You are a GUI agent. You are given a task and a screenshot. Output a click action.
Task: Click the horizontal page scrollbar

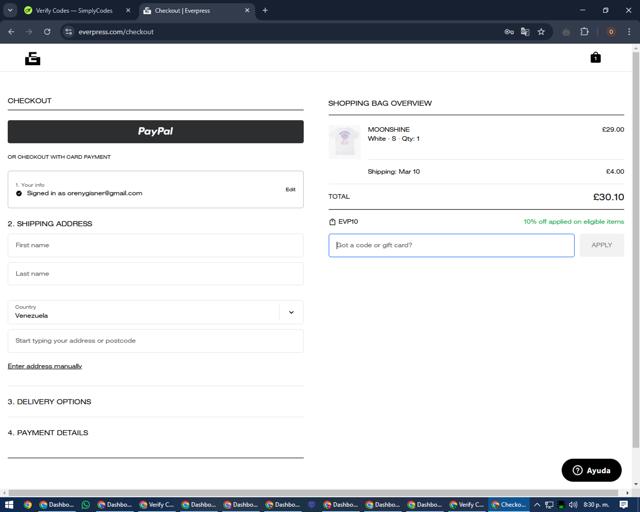pyautogui.click(x=314, y=493)
